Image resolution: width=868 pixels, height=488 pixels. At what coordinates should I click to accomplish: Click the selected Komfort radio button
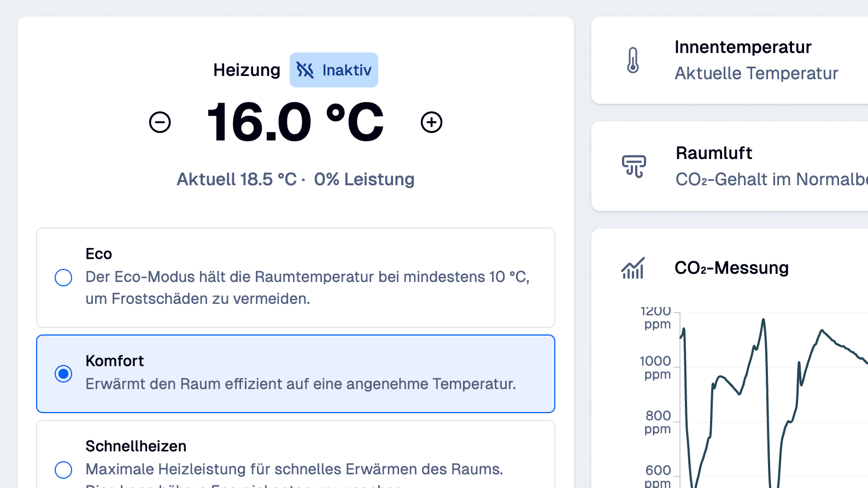click(x=64, y=374)
